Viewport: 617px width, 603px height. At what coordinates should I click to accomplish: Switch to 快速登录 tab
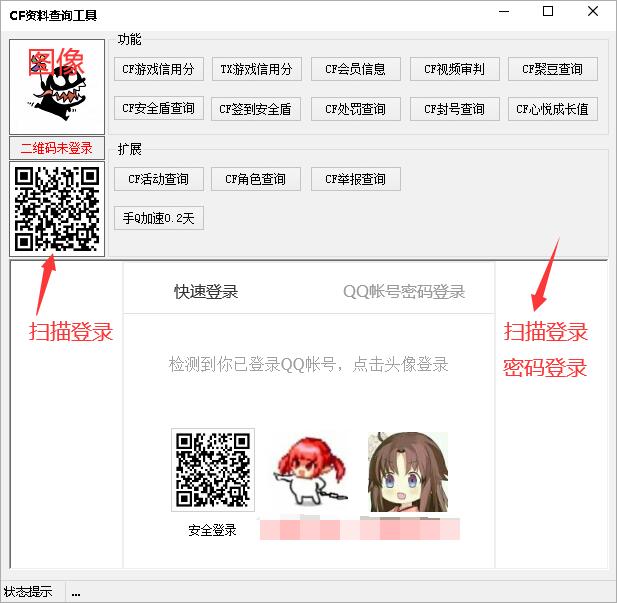[206, 292]
